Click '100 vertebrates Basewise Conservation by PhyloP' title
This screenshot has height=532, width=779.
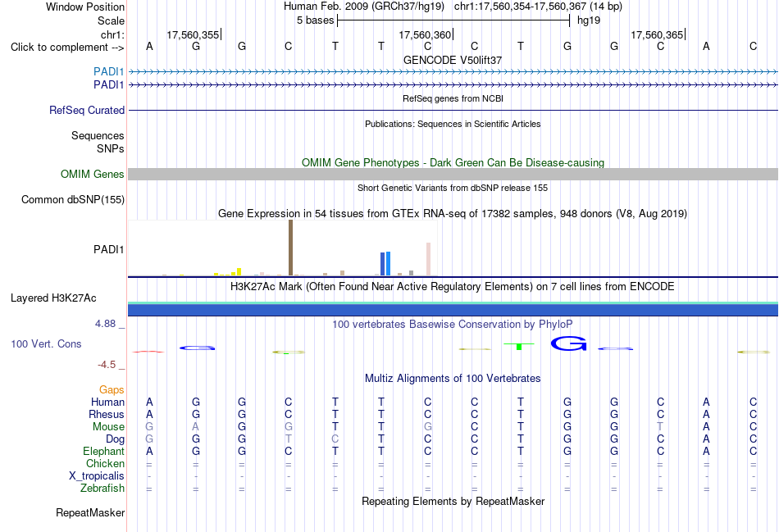point(453,325)
